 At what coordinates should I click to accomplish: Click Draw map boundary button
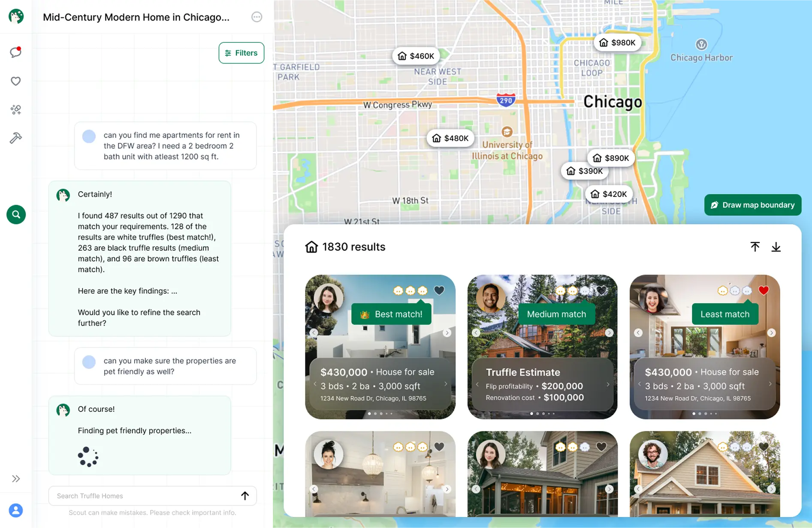coord(753,205)
